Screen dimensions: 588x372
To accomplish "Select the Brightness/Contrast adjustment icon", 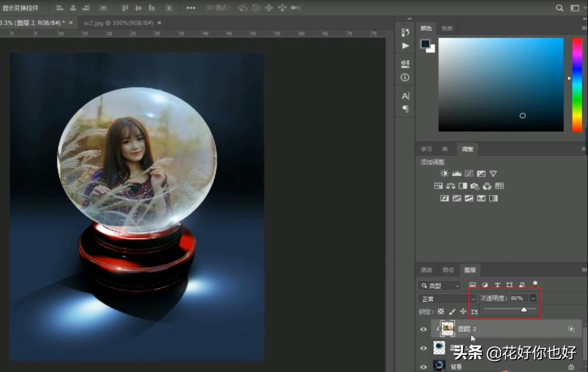I will click(x=444, y=173).
